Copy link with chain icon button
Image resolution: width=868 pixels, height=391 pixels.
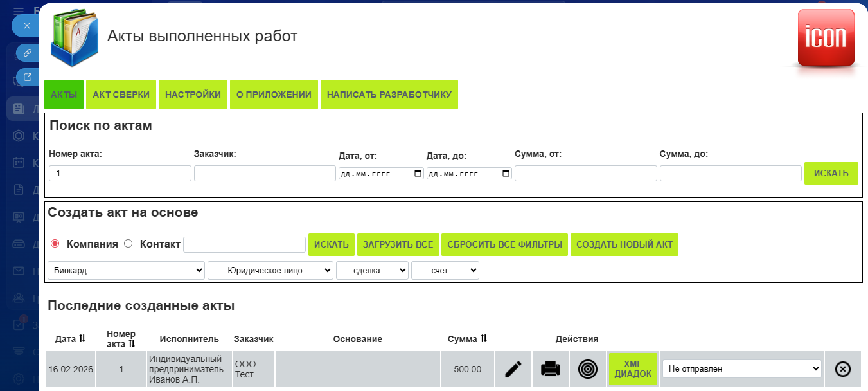pos(28,53)
